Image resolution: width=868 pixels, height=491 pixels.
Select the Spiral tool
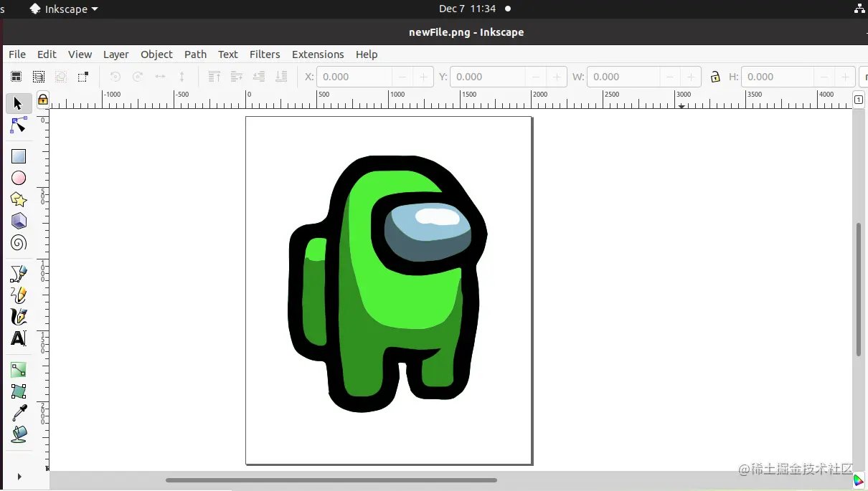point(19,243)
